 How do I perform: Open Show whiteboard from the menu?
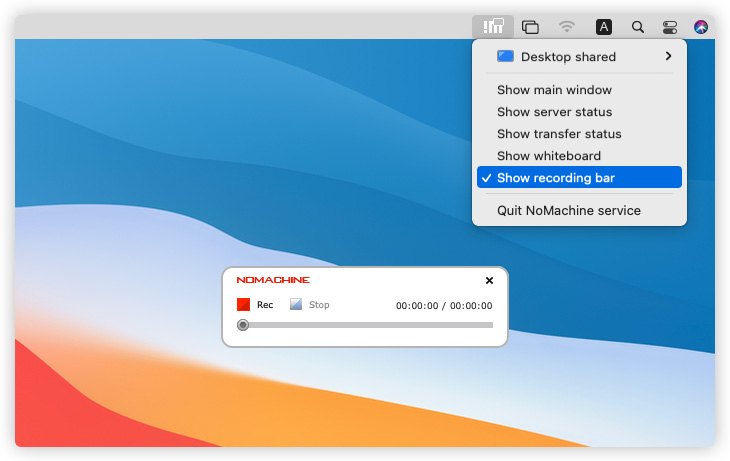click(549, 156)
